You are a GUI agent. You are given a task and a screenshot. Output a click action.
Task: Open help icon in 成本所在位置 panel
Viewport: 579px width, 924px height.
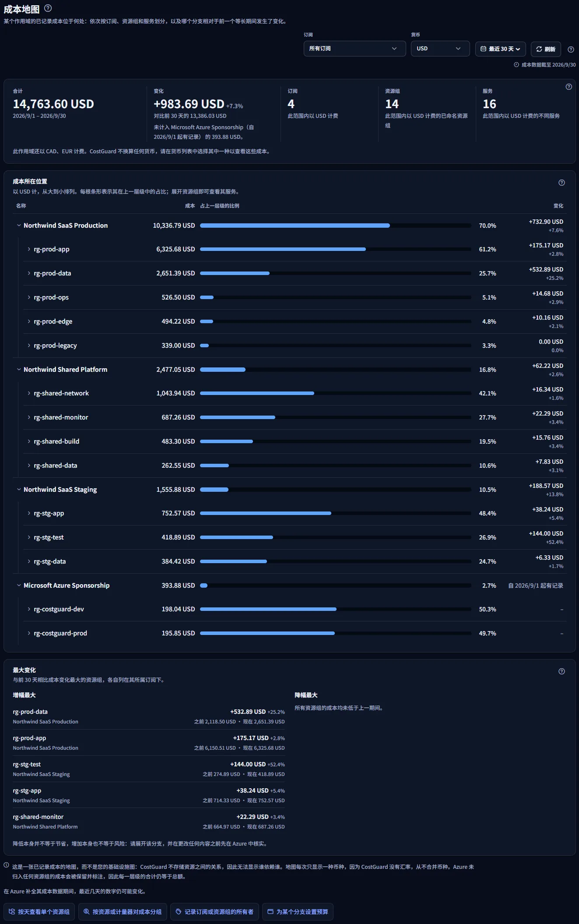click(561, 183)
